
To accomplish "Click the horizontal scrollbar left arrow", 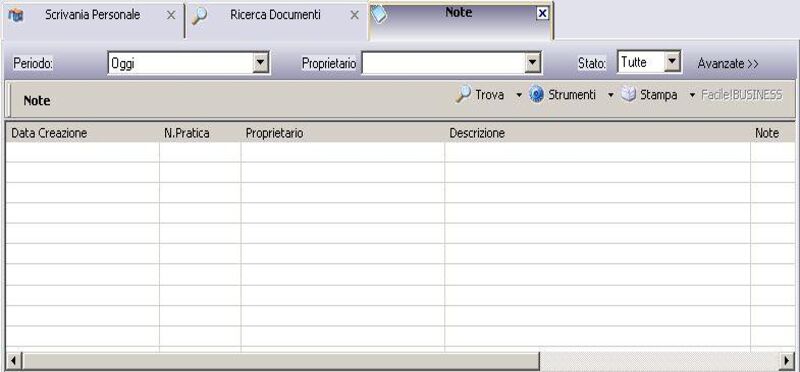I will pyautogui.click(x=13, y=361).
